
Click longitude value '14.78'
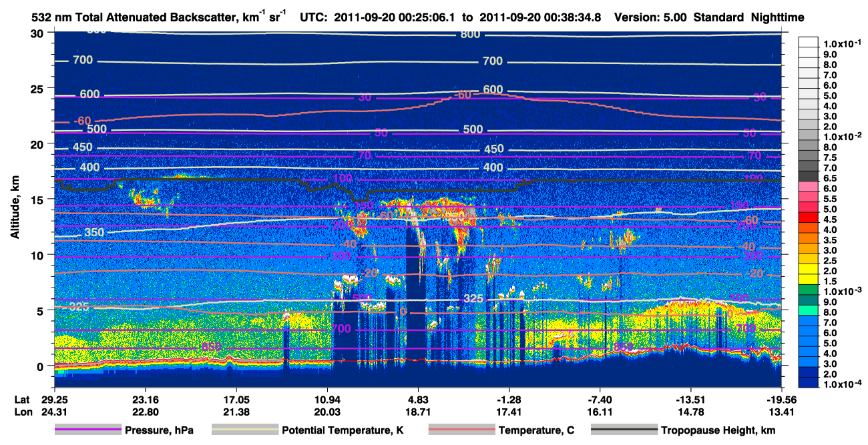[x=690, y=412]
